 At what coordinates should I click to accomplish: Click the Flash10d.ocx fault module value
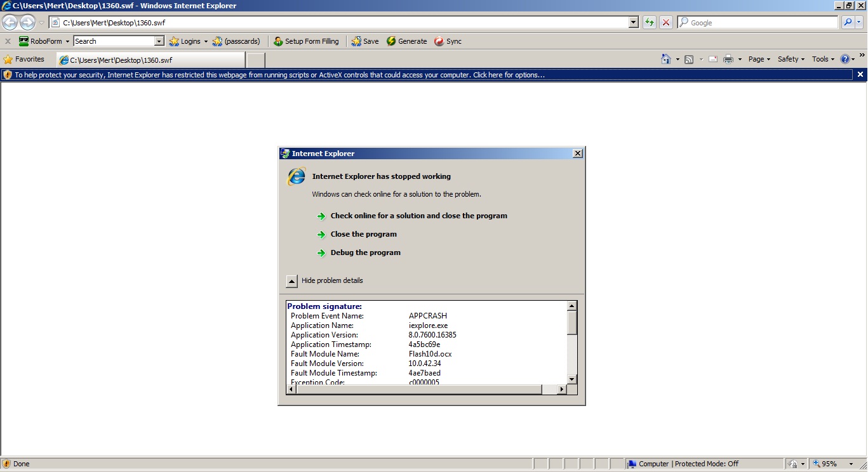[430, 354]
